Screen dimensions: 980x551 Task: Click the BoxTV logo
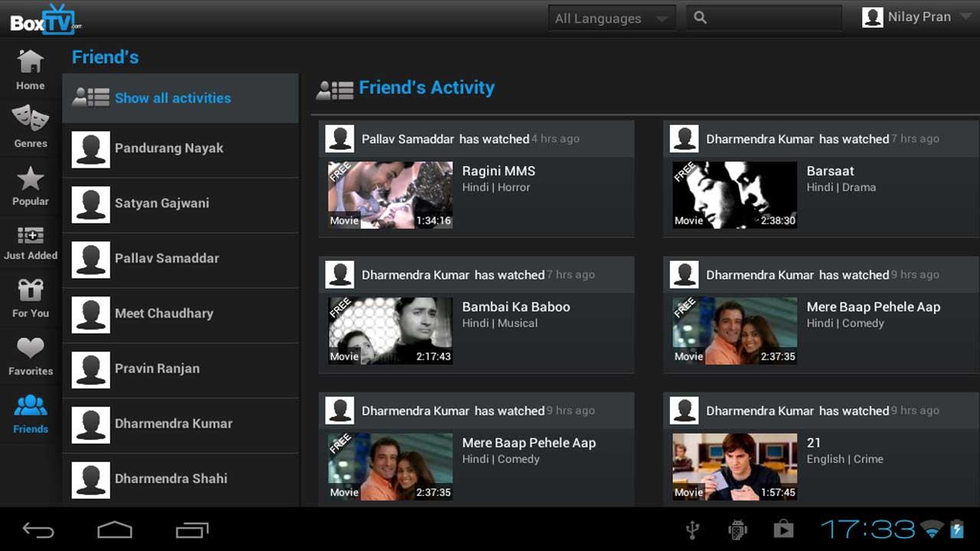click(x=45, y=19)
